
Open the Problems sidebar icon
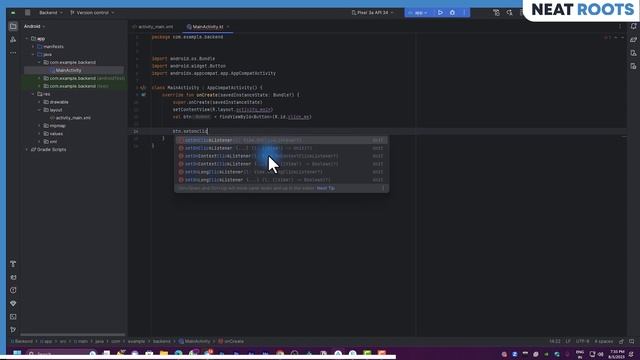pos(13,290)
